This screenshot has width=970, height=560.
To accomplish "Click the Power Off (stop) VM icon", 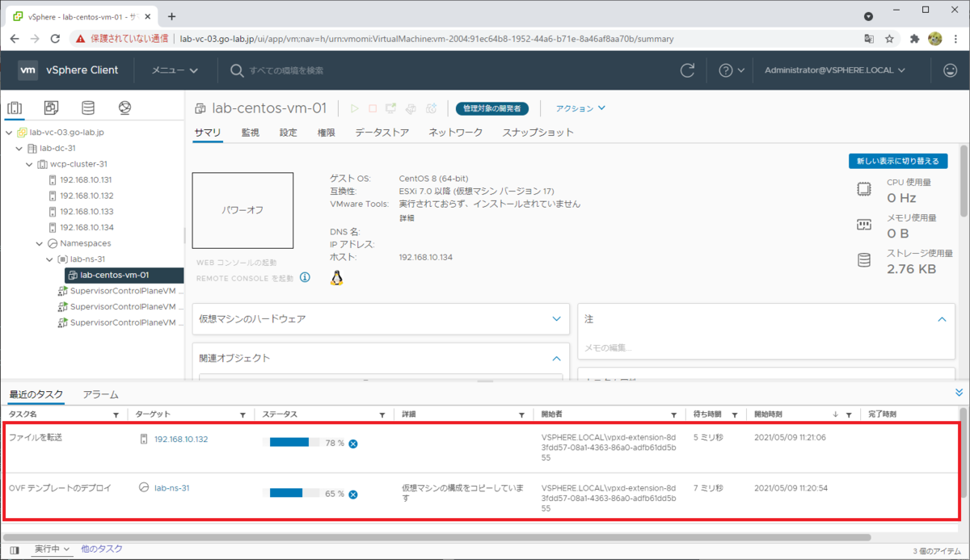I will (x=373, y=108).
